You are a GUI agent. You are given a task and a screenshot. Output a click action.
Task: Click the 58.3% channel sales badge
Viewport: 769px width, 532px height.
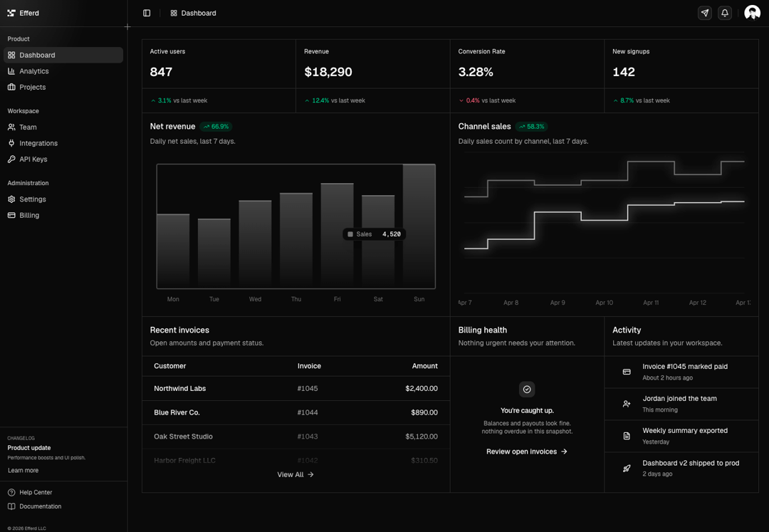pos(532,127)
